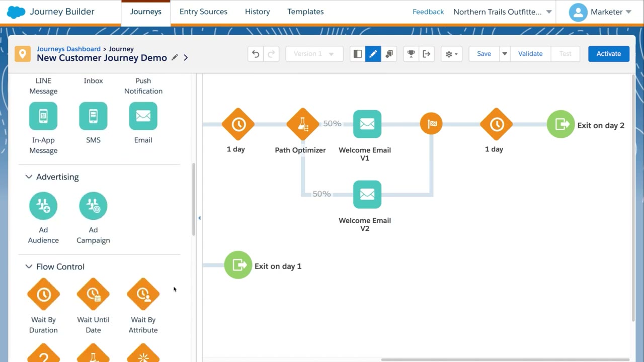Enable edit mode pencil icon
Screen dimensions: 644x362
pyautogui.click(x=373, y=54)
